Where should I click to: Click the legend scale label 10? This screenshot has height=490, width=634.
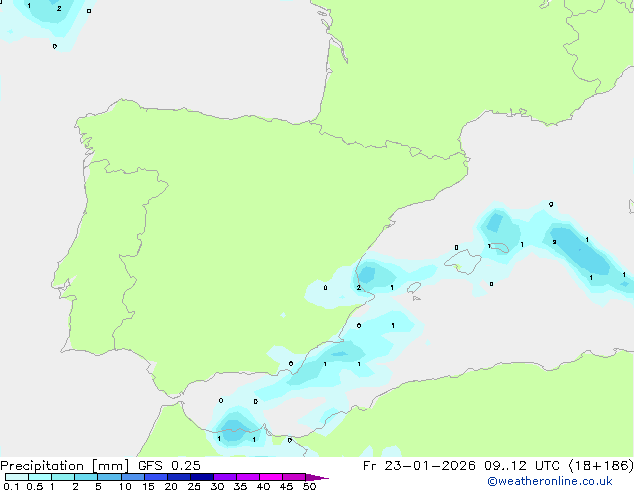125,486
